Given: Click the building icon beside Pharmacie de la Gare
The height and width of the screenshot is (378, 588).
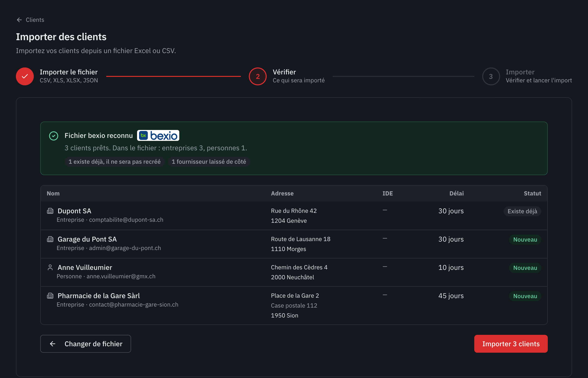Looking at the screenshot, I should [50, 296].
